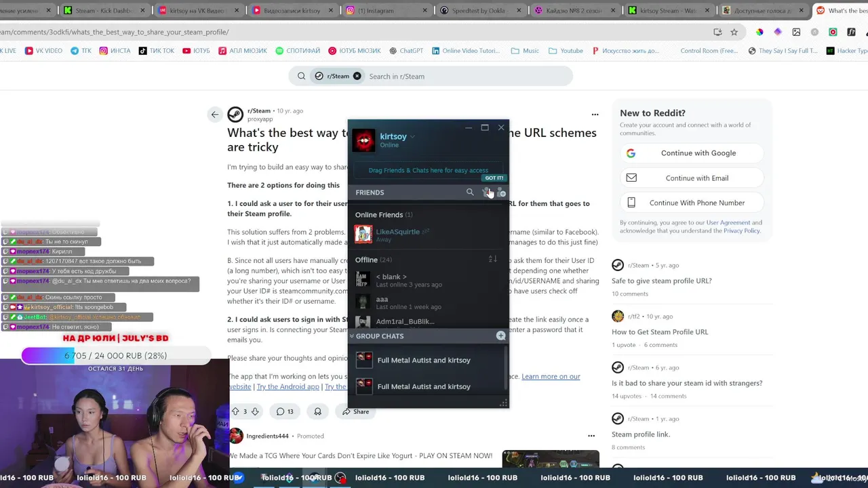This screenshot has height=488, width=868.
Task: Open the АПЛ МЮЗИК bookmark
Action: 243,51
